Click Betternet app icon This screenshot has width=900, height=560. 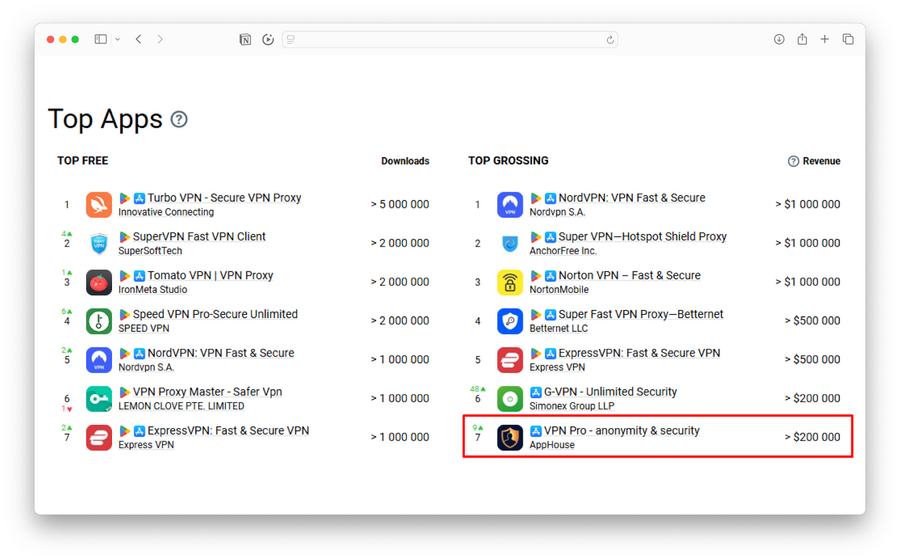510,321
